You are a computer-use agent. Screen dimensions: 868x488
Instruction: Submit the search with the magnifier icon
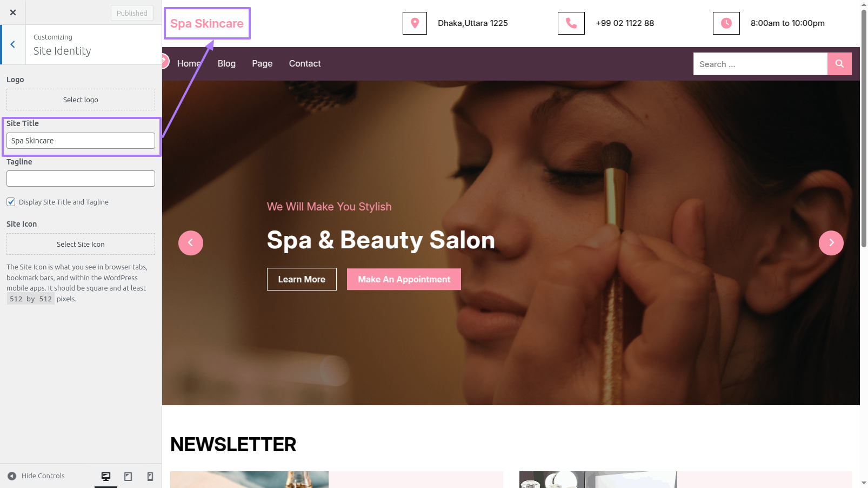tap(839, 64)
